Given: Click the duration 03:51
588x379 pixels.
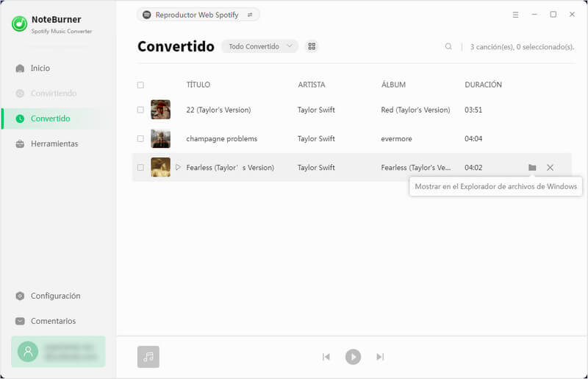Looking at the screenshot, I should pyautogui.click(x=473, y=110).
